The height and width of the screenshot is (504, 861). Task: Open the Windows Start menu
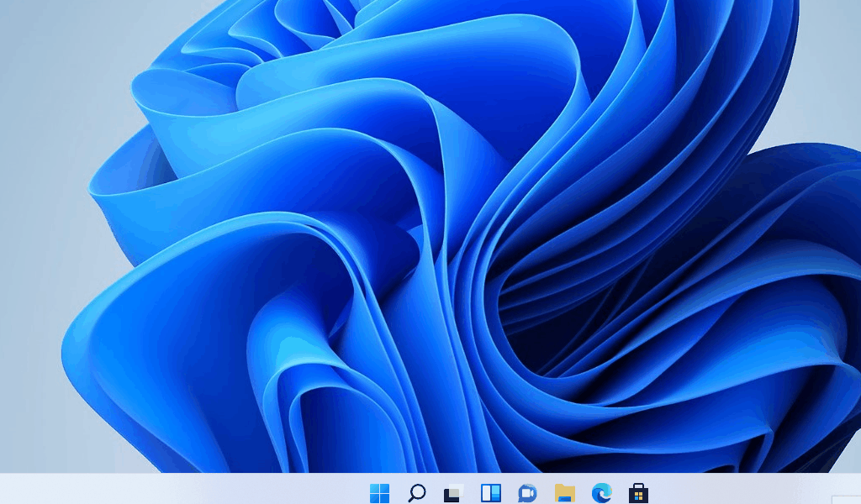379,493
